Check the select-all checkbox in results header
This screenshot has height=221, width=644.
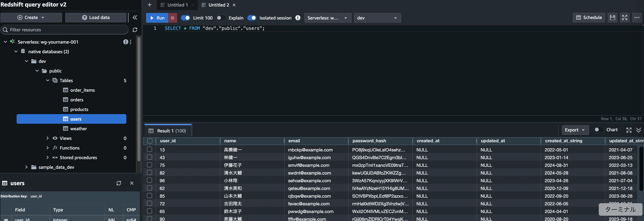point(150,141)
